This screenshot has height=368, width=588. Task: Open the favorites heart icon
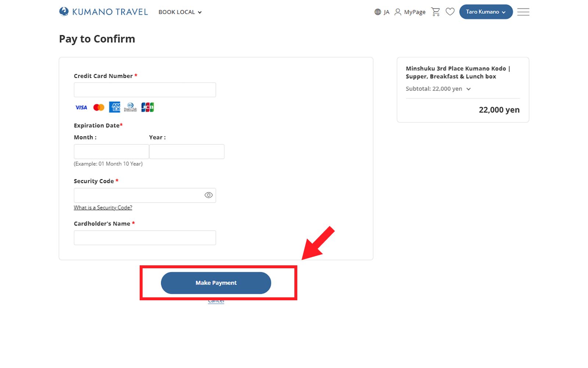[450, 12]
